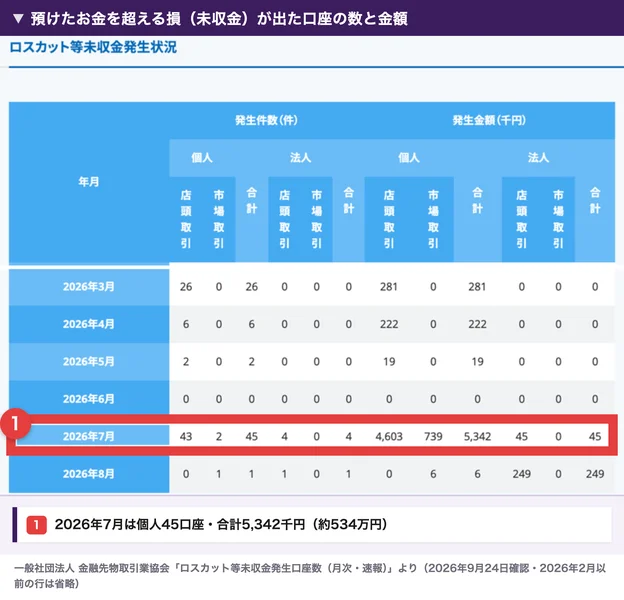Click 222 under 個人 合計 amount in 2026年4月 row
Viewport: 624px width, 600px height.
pyautogui.click(x=477, y=324)
